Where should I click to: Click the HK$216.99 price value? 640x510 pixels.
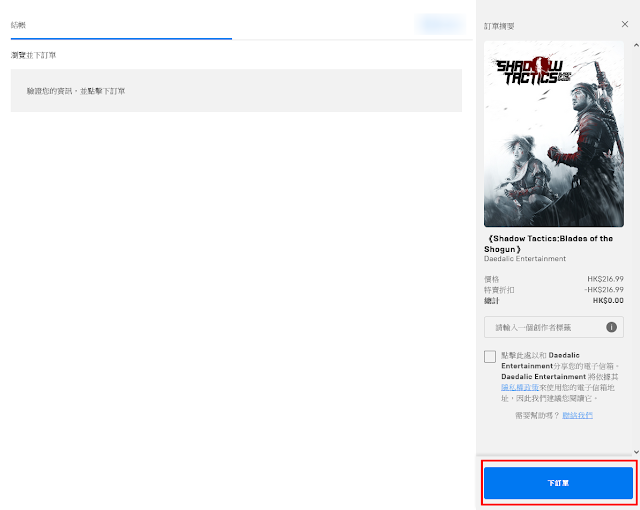[605, 279]
